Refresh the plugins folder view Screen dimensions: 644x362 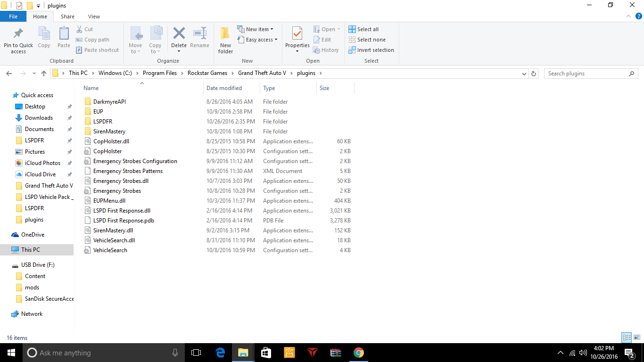[x=534, y=74]
